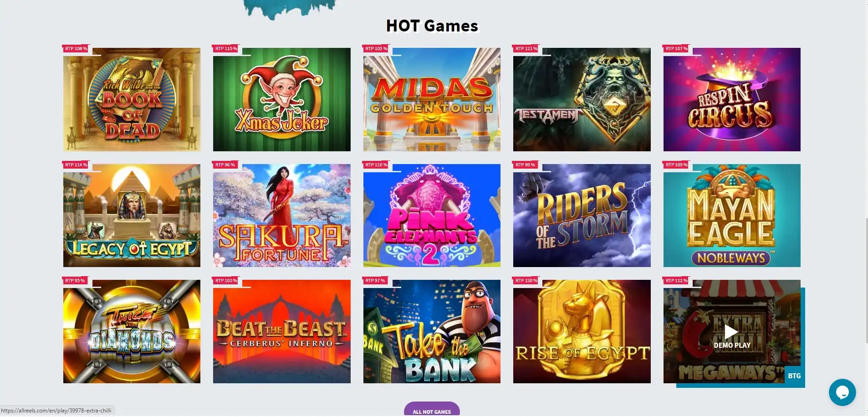Click the All Hot Games button
Viewport: 868px width, 417px height.
[432, 410]
